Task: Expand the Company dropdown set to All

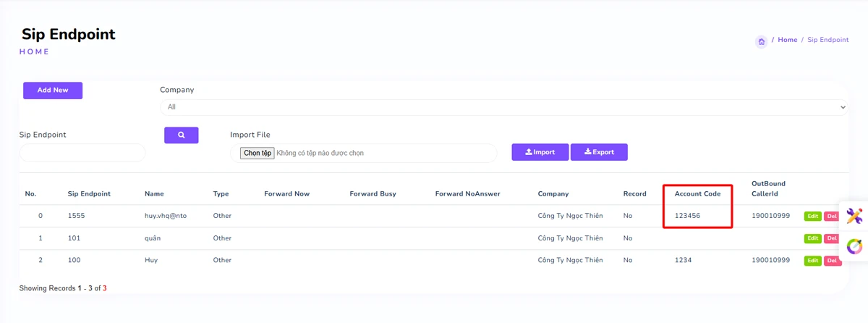Action: (503, 107)
